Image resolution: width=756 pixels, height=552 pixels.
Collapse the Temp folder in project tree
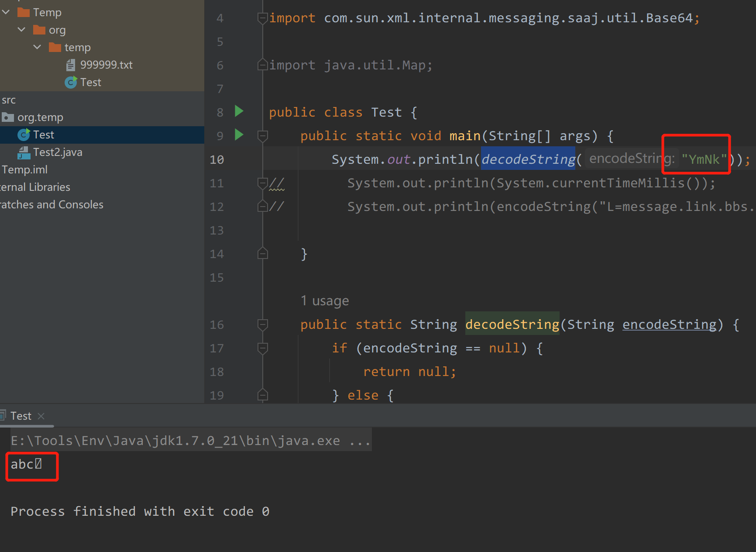click(6, 12)
